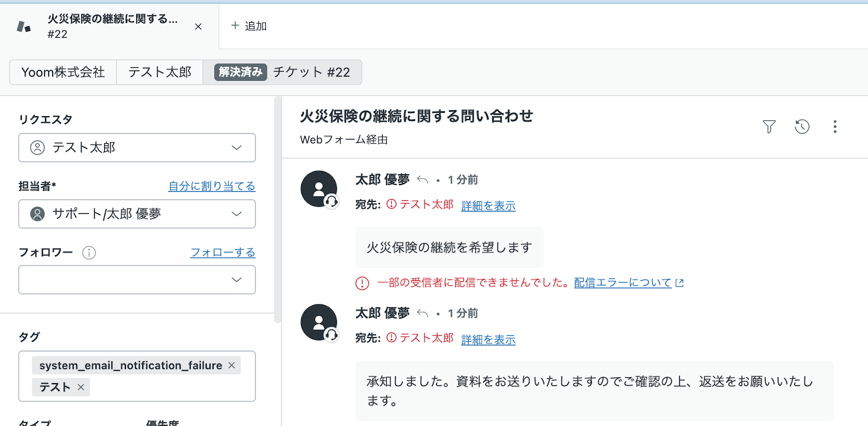Show details via first 詳細を表示 link
This screenshot has width=868, height=426.
coord(488,206)
